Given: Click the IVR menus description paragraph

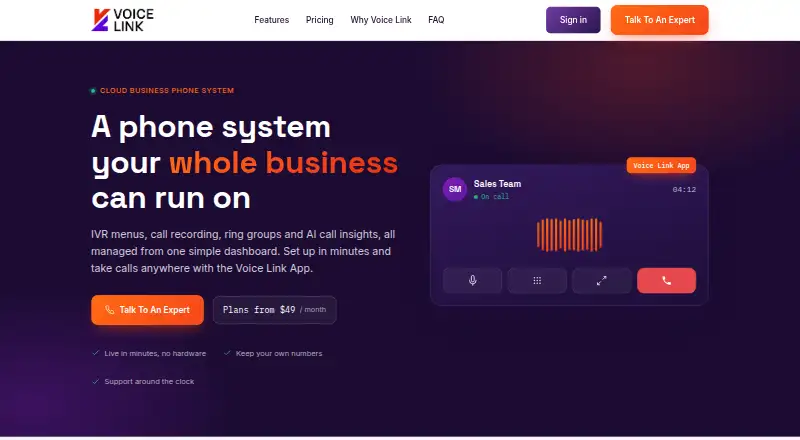Looking at the screenshot, I should [243, 251].
